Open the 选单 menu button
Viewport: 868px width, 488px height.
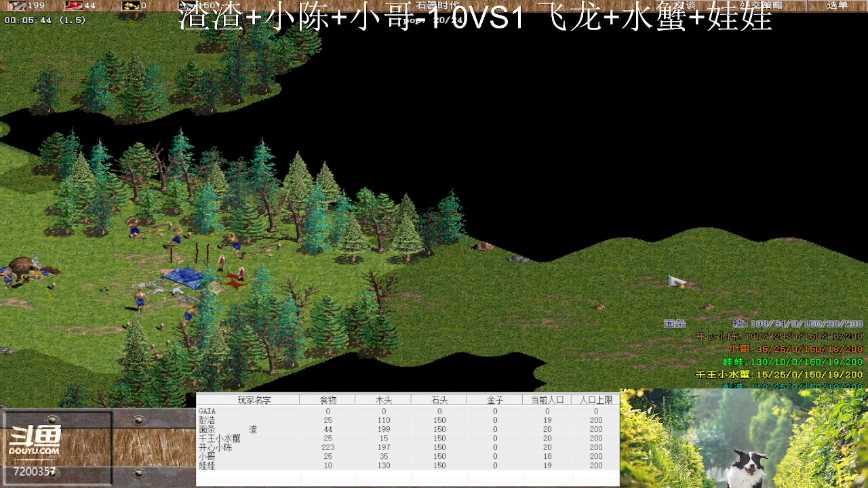(837, 5)
